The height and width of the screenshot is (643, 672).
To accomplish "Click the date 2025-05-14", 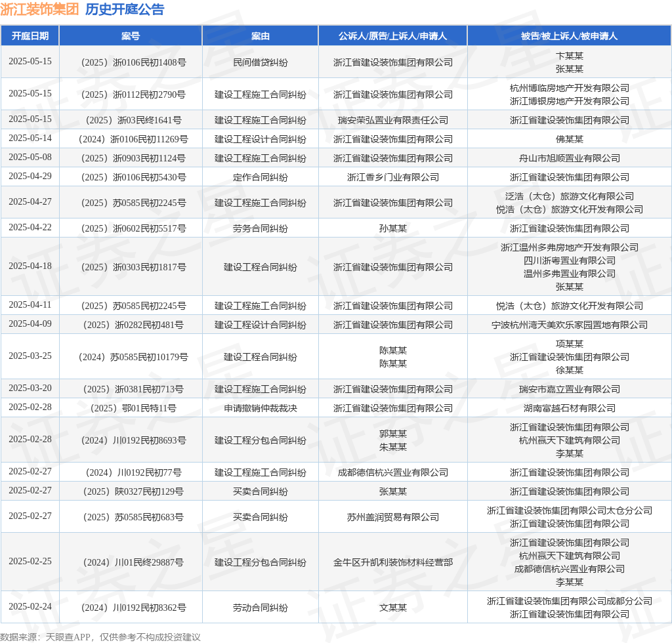I will click(x=30, y=138).
